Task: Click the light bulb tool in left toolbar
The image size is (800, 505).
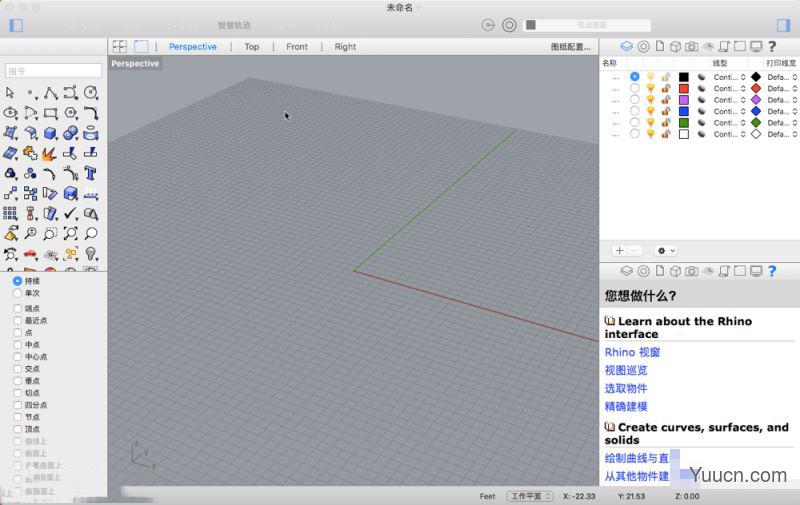Action: tap(91, 254)
